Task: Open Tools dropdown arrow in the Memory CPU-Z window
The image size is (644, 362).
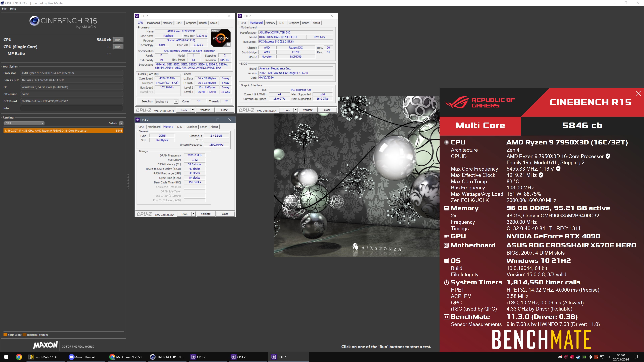Action: pyautogui.click(x=194, y=214)
